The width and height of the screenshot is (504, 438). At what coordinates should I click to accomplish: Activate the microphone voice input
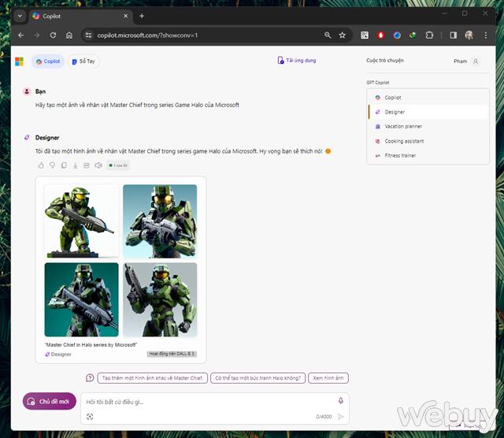(341, 401)
